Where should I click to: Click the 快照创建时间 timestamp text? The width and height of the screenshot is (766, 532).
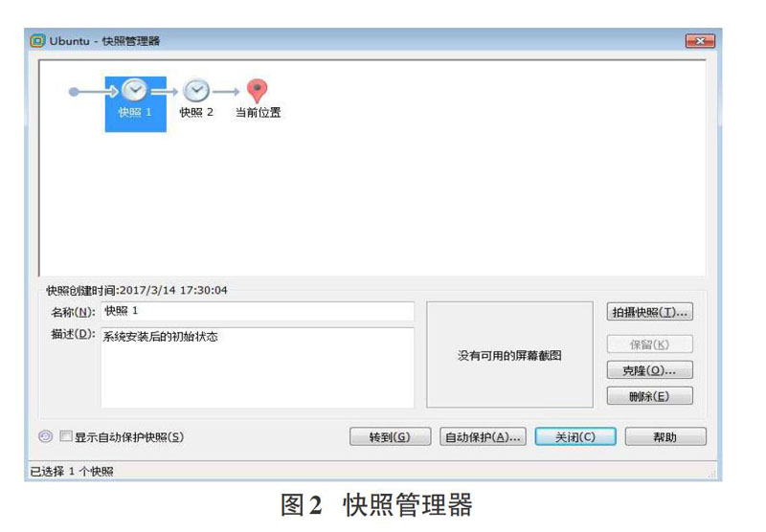[137, 290]
